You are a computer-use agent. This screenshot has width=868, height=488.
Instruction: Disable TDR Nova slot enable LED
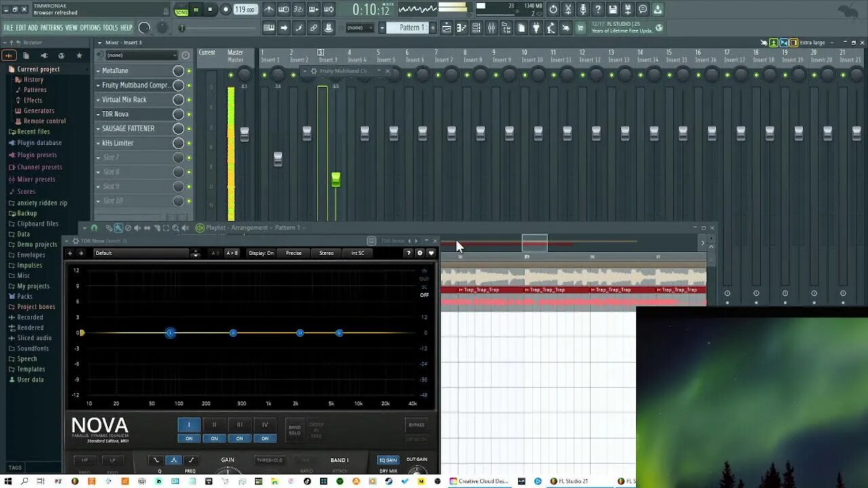click(189, 115)
